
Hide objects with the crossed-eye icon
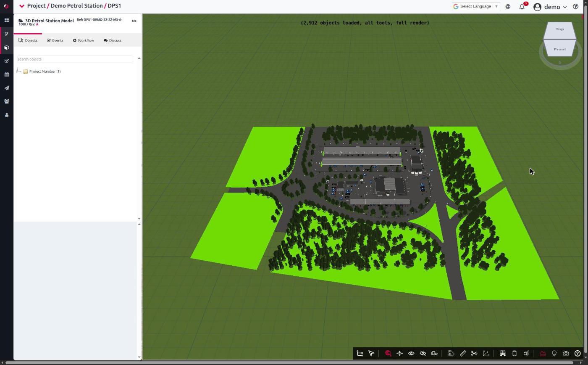(423, 354)
